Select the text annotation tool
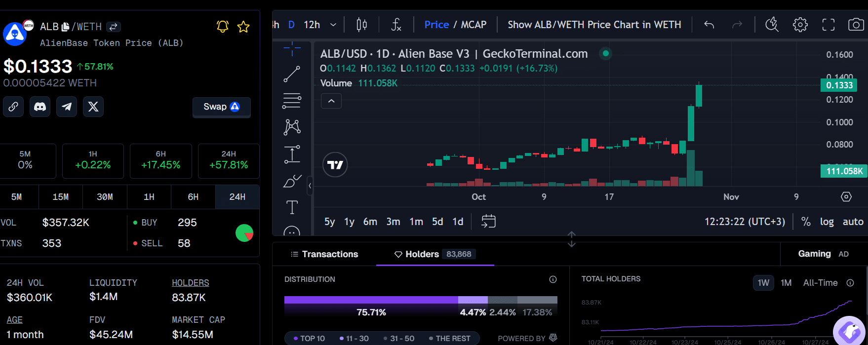 (292, 207)
